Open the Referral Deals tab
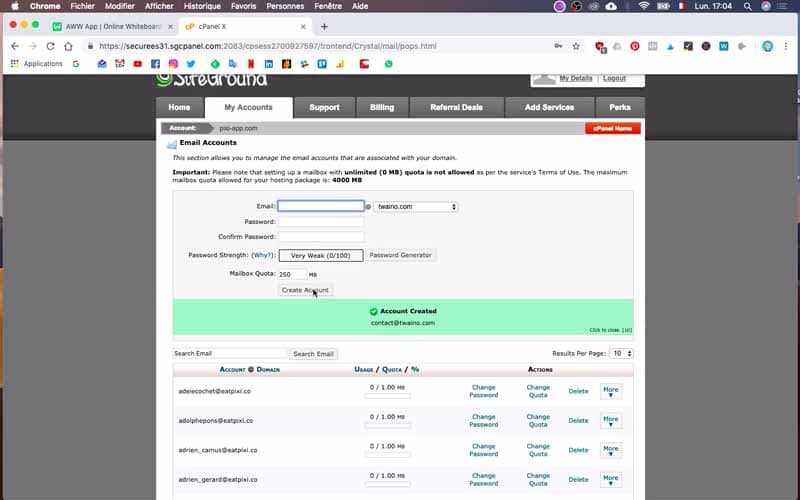The height and width of the screenshot is (500, 800). pos(456,107)
